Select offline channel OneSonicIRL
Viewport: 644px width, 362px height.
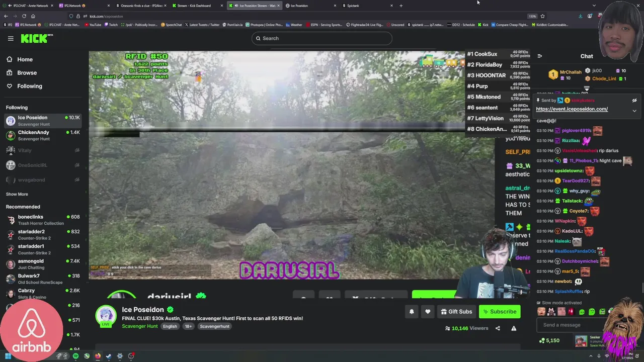point(42,165)
